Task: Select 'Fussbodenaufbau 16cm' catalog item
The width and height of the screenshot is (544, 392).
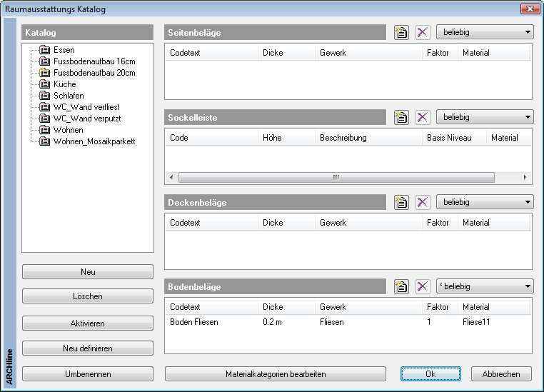Action: [x=94, y=61]
